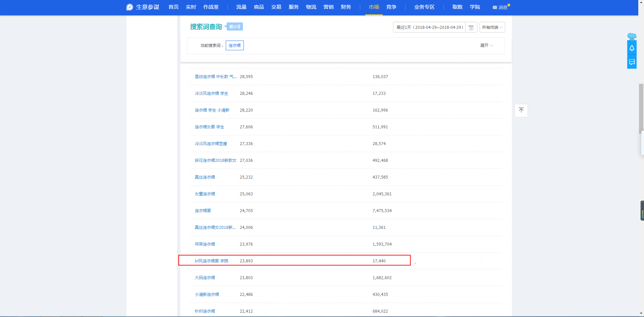Open keyword 冷淡风连衣裙显瘦 link
The height and width of the screenshot is (317, 644).
pyautogui.click(x=211, y=144)
